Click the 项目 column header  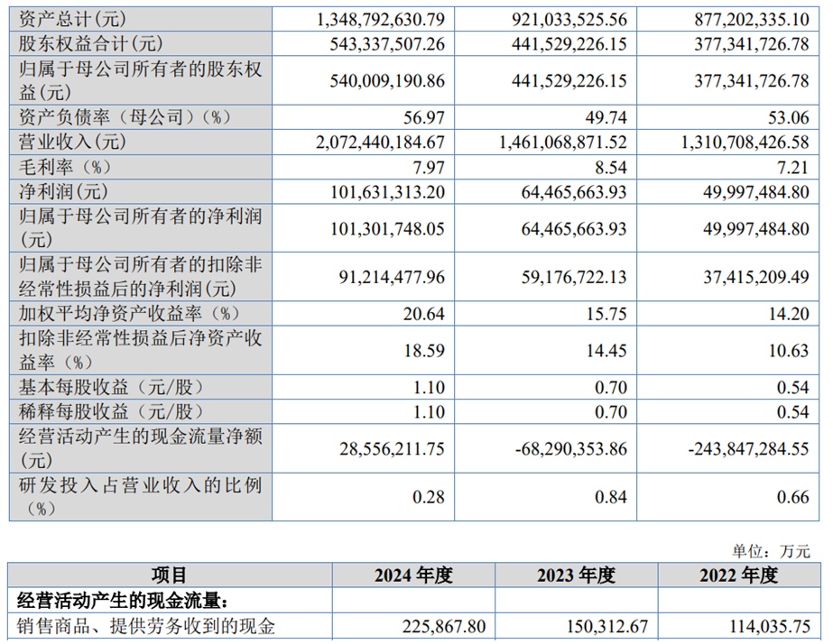(x=170, y=575)
